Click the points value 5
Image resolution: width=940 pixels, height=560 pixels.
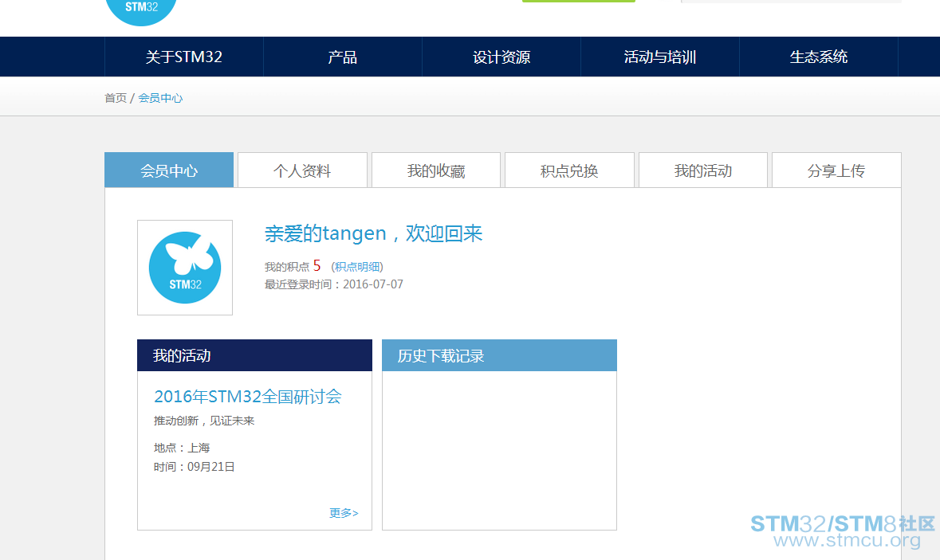click(x=317, y=266)
